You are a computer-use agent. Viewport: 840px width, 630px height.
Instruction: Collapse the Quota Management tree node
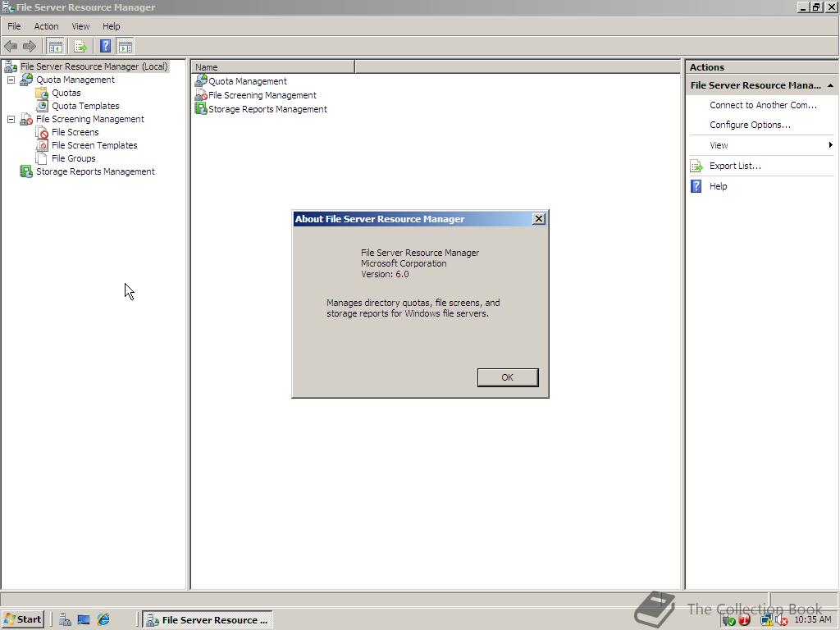(11, 80)
